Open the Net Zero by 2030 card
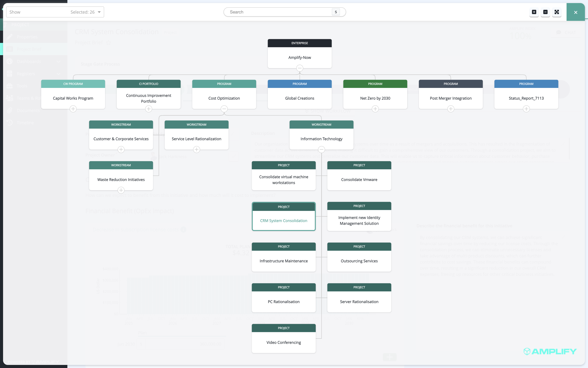 pyautogui.click(x=375, y=94)
